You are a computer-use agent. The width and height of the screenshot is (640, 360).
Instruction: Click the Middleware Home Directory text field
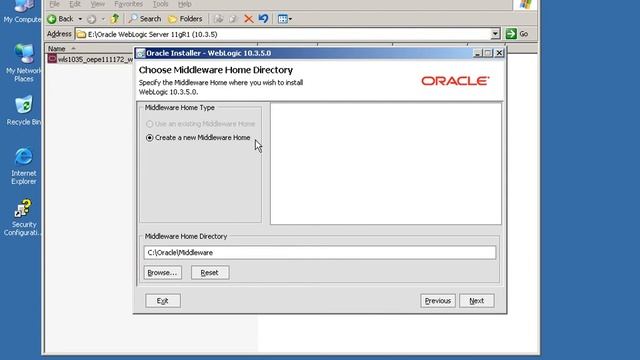[x=320, y=253]
